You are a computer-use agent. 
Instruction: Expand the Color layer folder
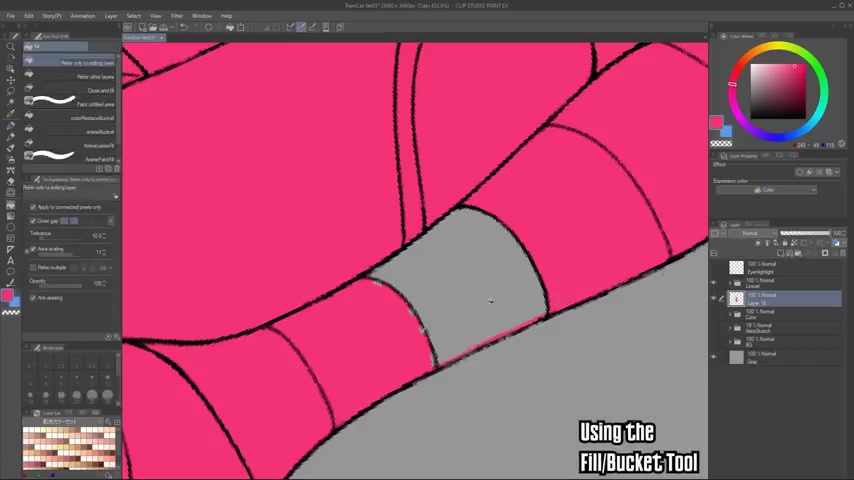[730, 314]
